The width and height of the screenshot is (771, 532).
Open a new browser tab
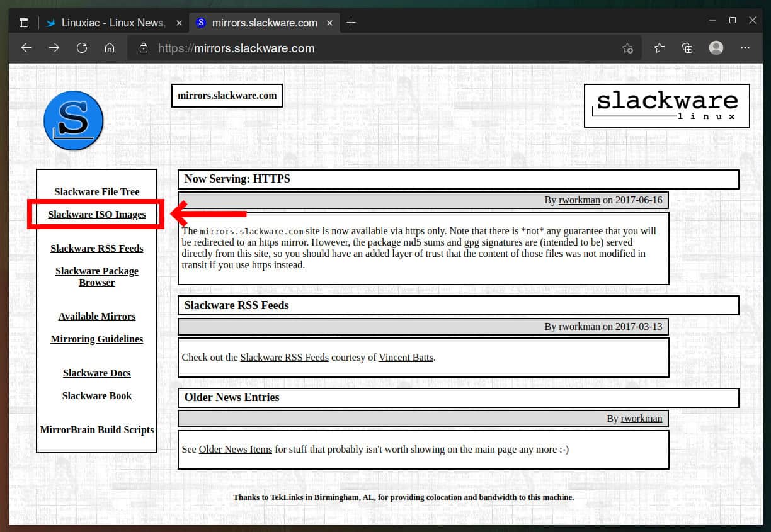pyautogui.click(x=351, y=22)
